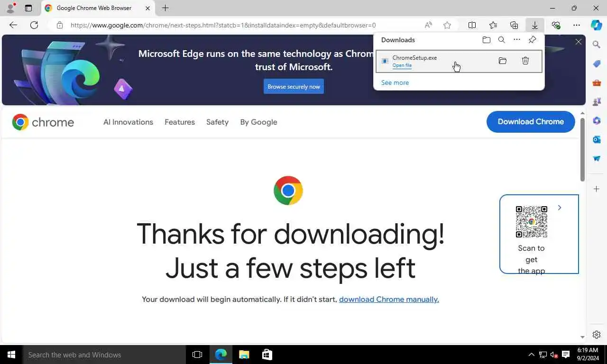The width and height of the screenshot is (607, 364).
Task: Click the page vertical scrollbar thumb
Action: (x=583, y=149)
